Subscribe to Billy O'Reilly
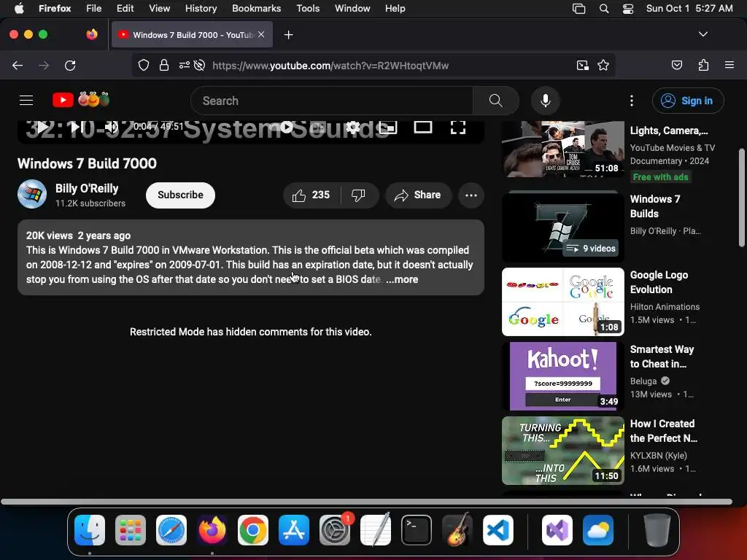747x560 pixels. (x=181, y=195)
